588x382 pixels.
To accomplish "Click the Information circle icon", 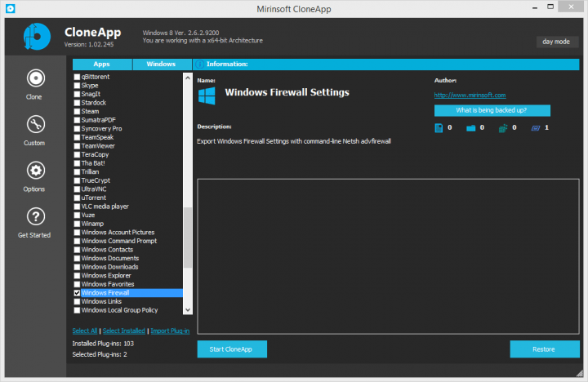I will [x=199, y=64].
